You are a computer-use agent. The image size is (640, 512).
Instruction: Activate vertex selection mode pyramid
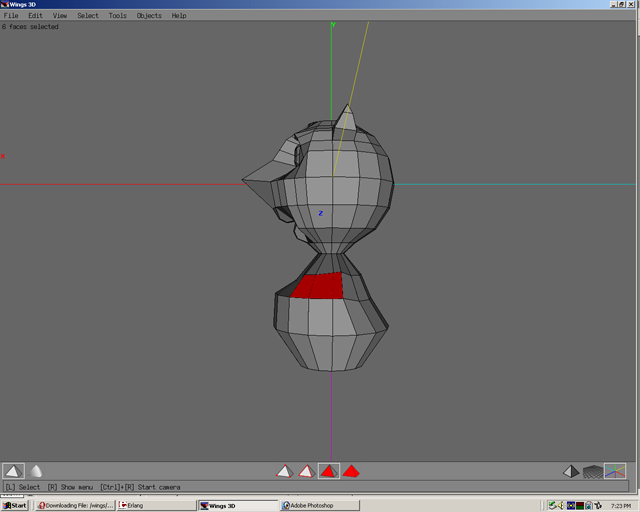[284, 472]
